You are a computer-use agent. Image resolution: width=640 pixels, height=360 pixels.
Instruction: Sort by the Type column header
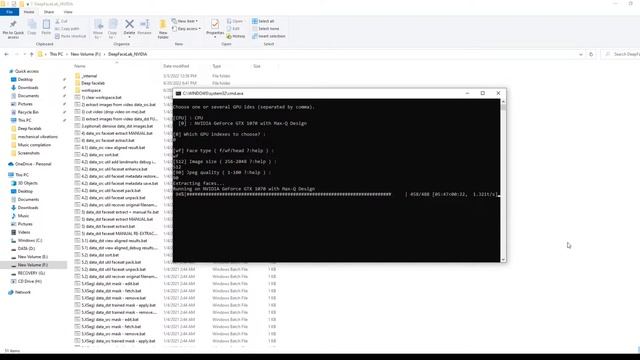217,66
